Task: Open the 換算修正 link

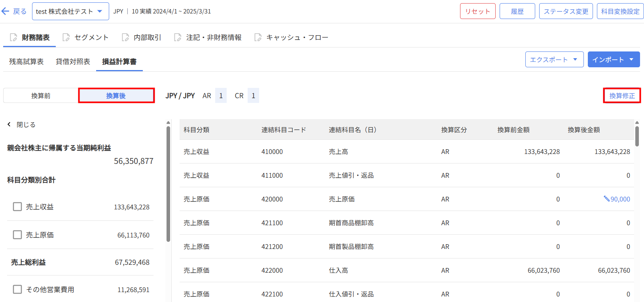Action: 622,96
